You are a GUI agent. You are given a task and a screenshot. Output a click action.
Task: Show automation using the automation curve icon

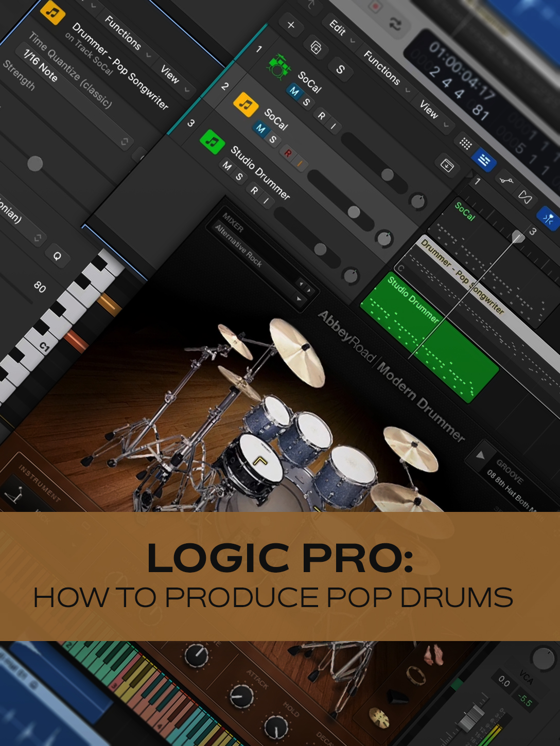pos(506,180)
